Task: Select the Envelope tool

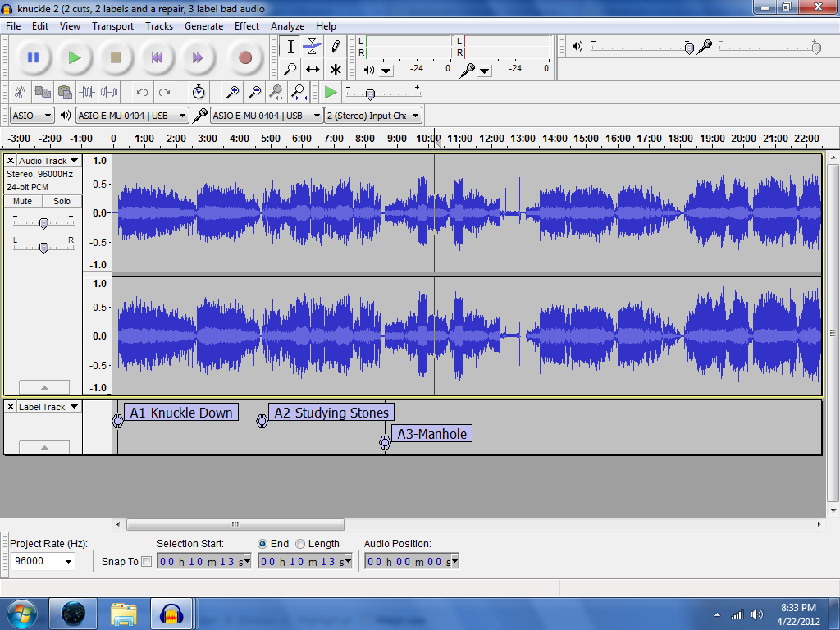Action: [313, 47]
